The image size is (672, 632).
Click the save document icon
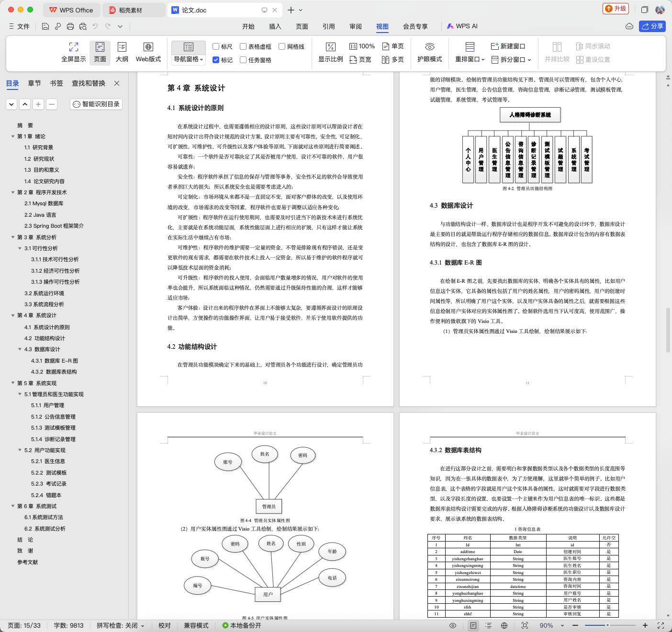click(45, 26)
